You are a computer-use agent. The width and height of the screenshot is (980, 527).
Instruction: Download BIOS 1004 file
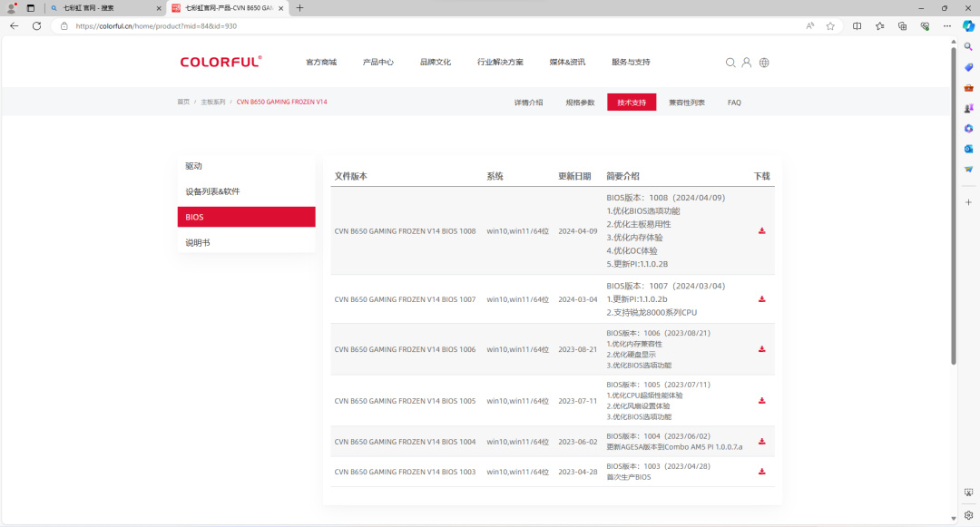pos(762,442)
